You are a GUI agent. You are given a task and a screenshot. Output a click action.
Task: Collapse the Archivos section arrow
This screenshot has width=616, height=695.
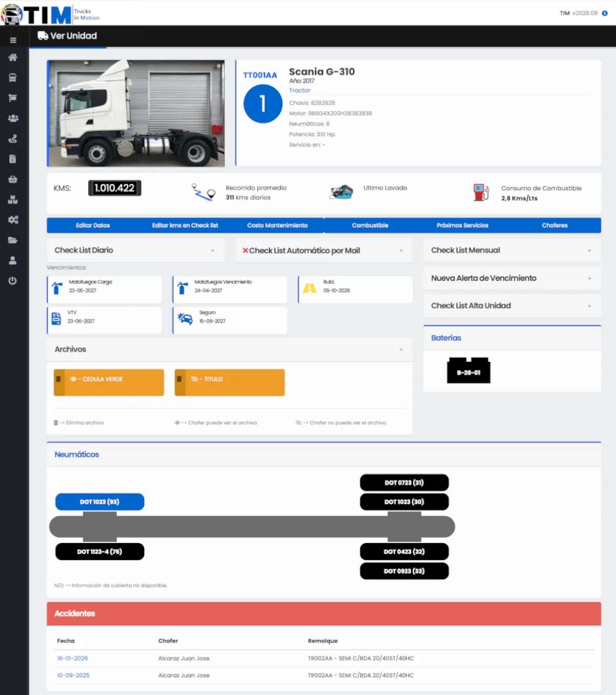tap(401, 350)
